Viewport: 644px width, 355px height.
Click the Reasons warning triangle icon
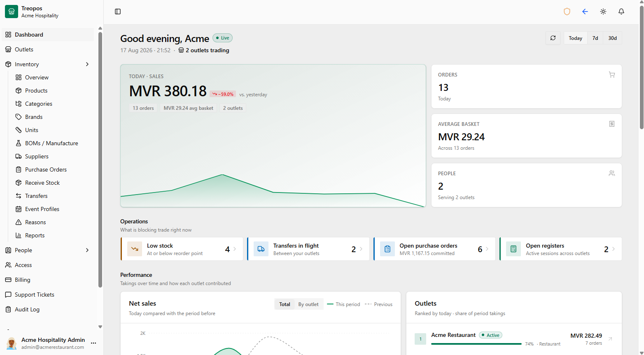[19, 222]
